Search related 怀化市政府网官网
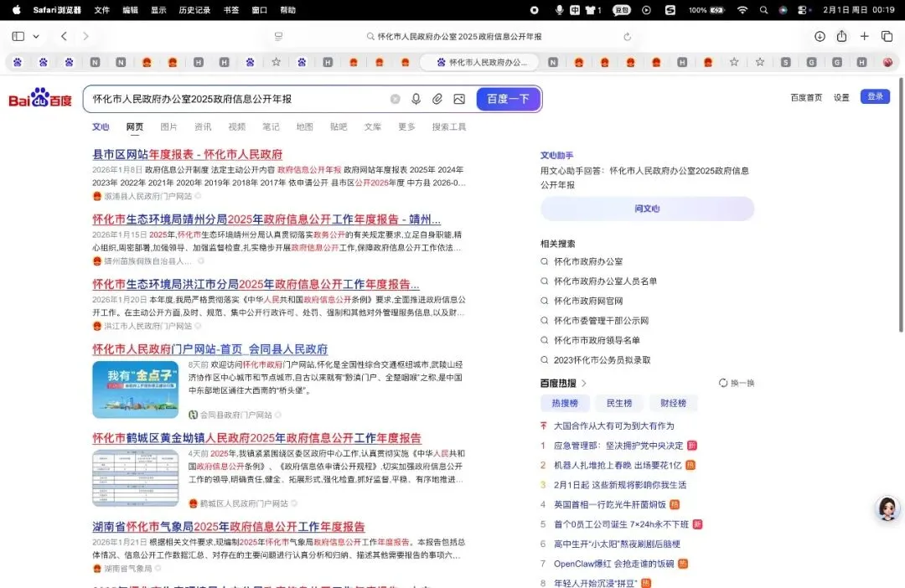The image size is (905, 588). click(588, 301)
